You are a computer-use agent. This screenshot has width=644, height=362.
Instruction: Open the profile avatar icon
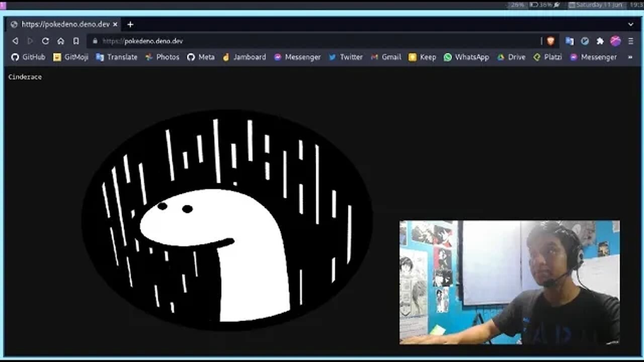coord(615,41)
